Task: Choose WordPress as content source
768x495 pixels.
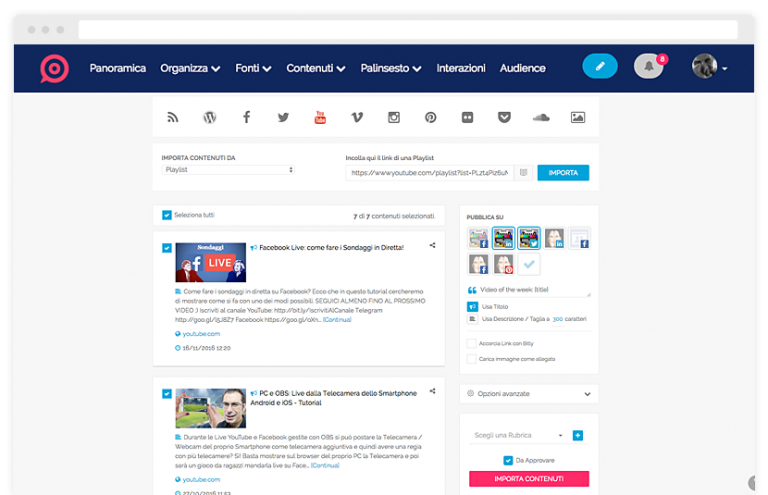Action: 209,117
